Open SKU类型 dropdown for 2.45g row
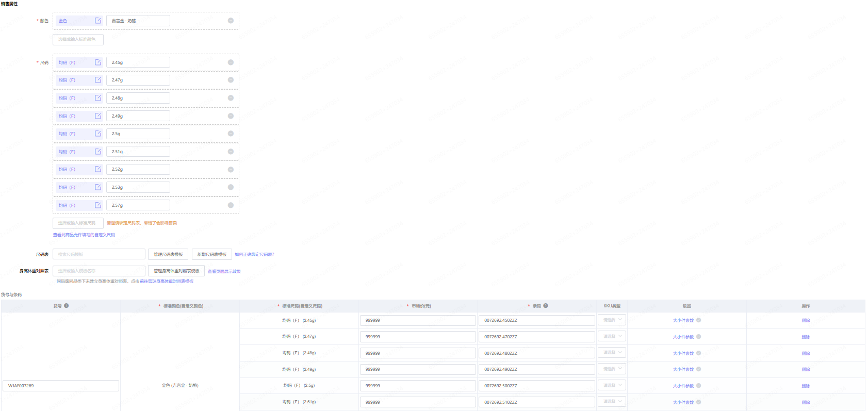868x411 pixels. pos(612,320)
